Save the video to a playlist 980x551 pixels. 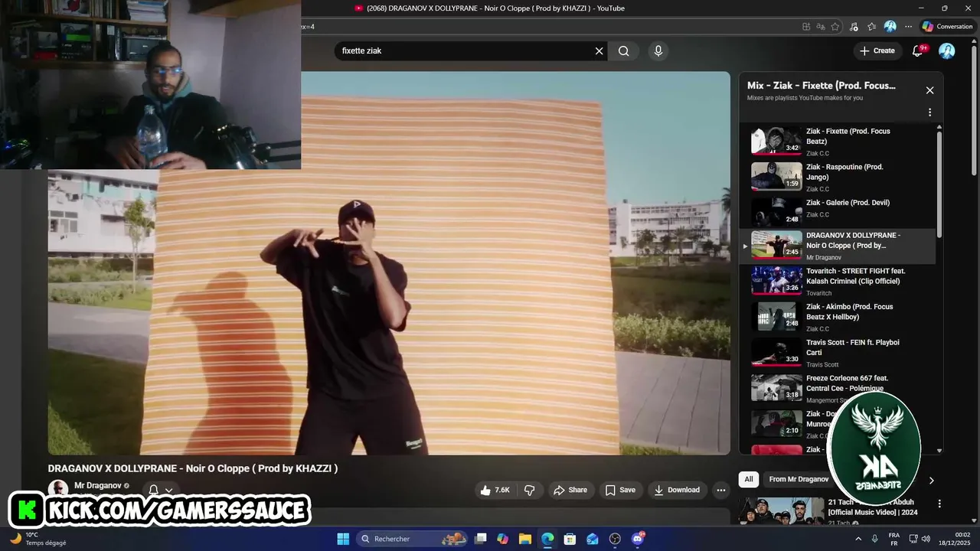(x=620, y=490)
